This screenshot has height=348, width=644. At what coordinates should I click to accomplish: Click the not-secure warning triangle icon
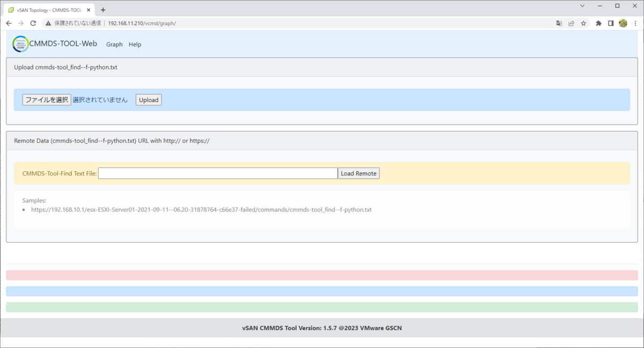tap(48, 23)
